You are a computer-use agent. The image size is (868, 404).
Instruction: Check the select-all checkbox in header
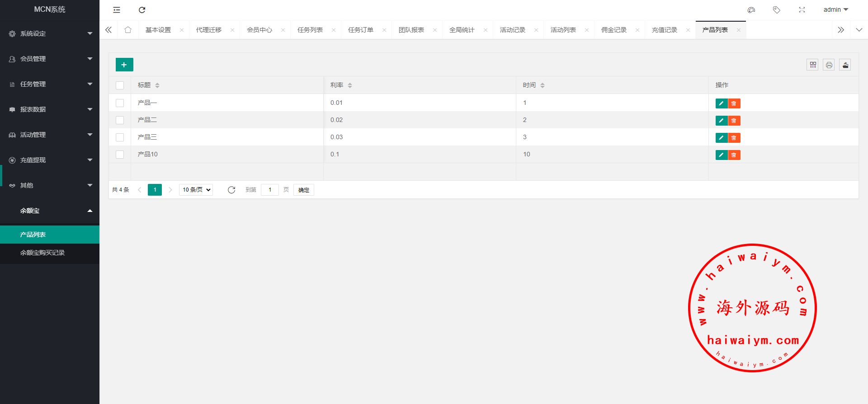click(x=120, y=85)
